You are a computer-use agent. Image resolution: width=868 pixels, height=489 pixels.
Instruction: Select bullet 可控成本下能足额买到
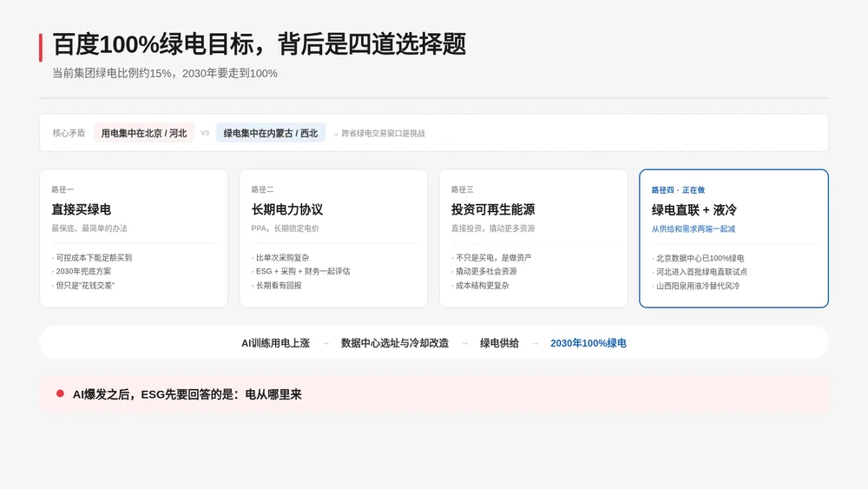[x=94, y=257]
